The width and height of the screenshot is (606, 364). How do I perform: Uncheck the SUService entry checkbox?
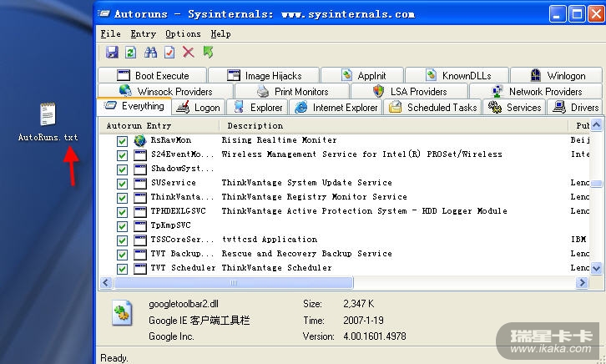point(122,184)
